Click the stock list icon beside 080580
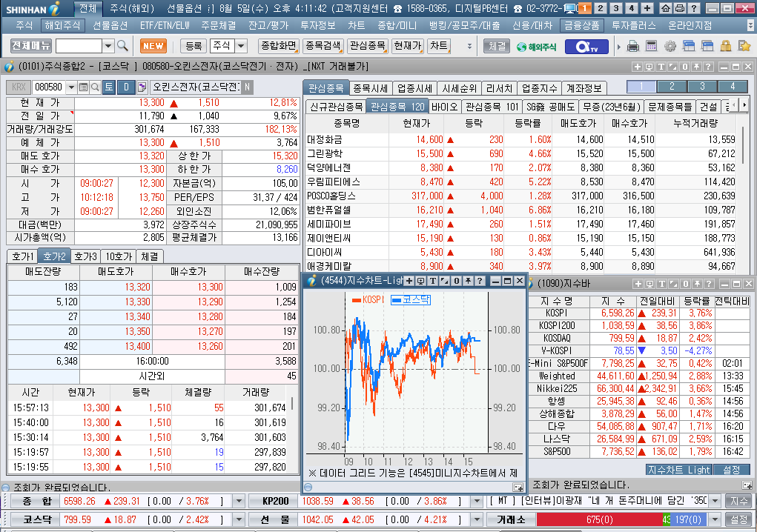This screenshot has height=532, width=757. (x=84, y=87)
